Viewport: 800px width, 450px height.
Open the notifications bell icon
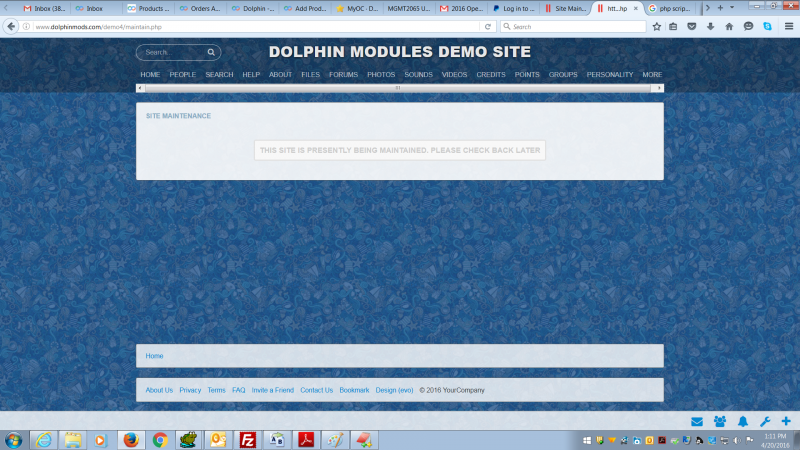pyautogui.click(x=743, y=421)
